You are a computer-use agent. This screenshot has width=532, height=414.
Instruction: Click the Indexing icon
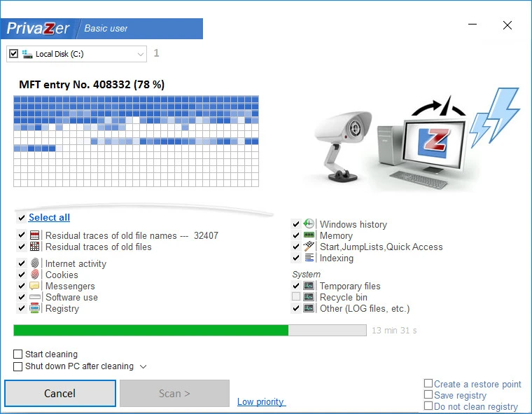click(309, 258)
